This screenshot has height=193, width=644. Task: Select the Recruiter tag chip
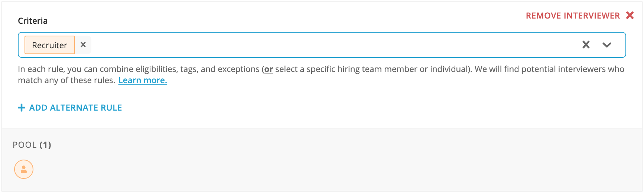pos(50,45)
